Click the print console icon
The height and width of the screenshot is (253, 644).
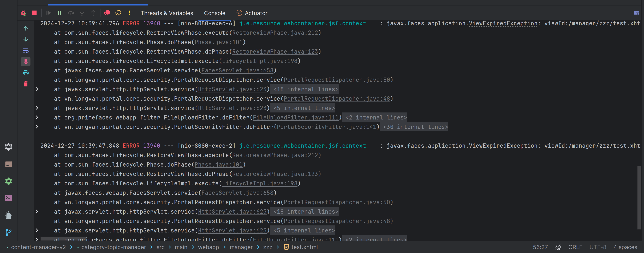coord(26,73)
